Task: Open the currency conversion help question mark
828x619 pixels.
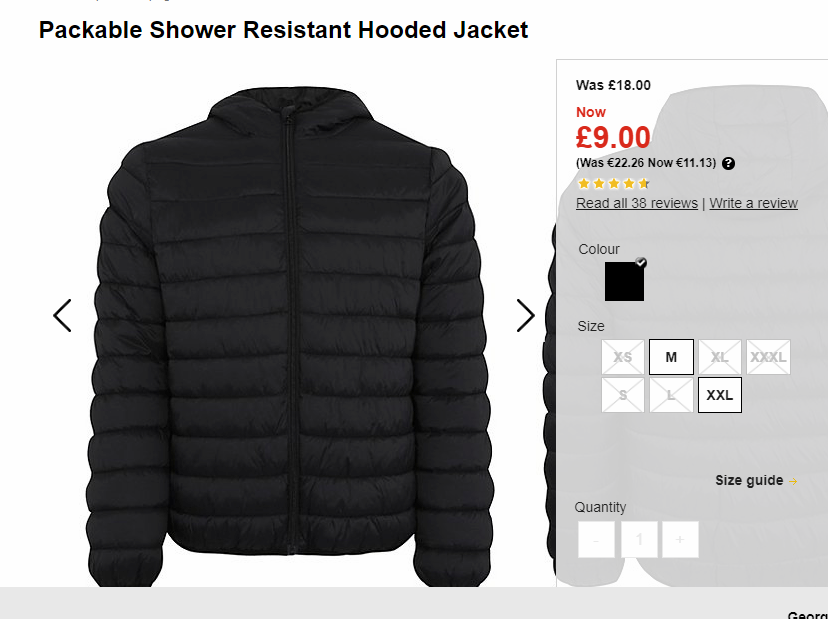Action: (x=728, y=163)
